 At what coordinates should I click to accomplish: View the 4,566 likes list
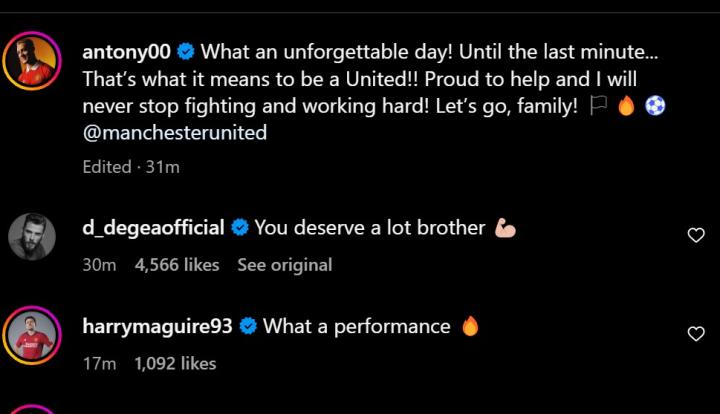(x=176, y=265)
